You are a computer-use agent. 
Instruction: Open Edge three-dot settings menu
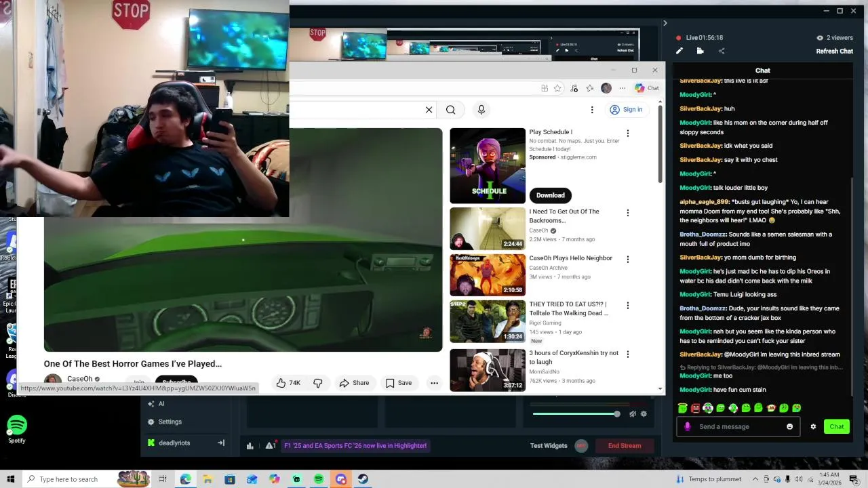point(622,88)
